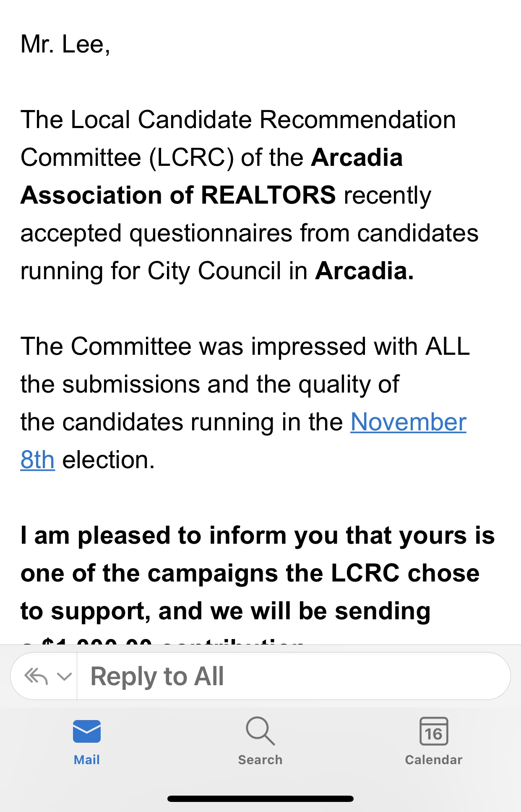Viewport: 521px width, 812px height.
Task: Select the Calendar tab label
Action: (x=434, y=760)
